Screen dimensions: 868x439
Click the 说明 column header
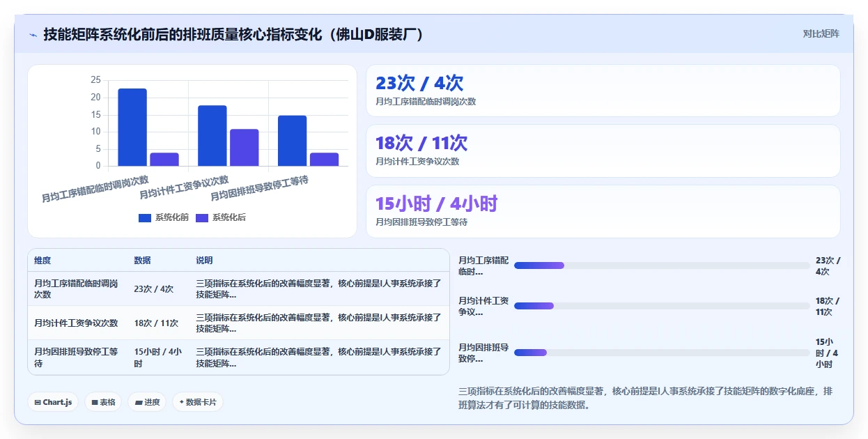pyautogui.click(x=204, y=261)
